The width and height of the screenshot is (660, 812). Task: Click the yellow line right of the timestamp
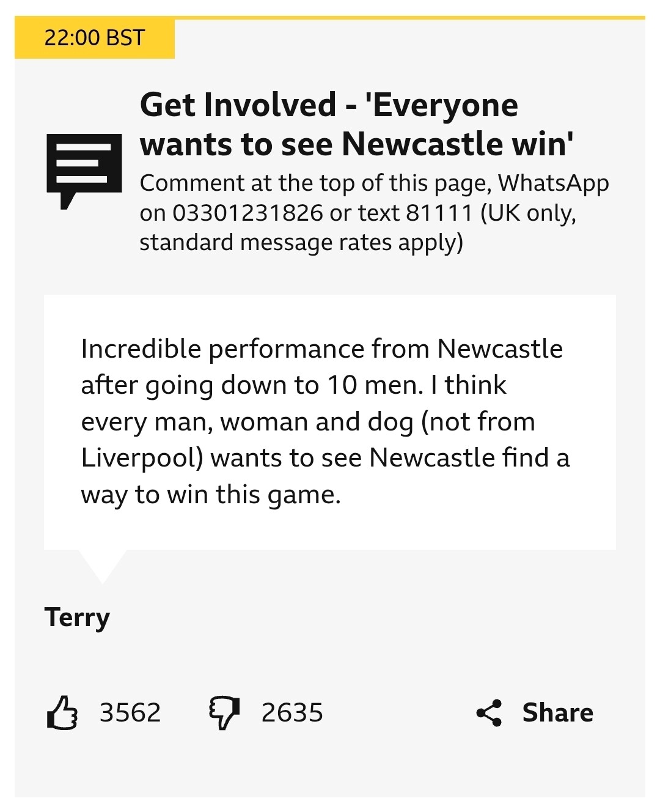pos(409,18)
